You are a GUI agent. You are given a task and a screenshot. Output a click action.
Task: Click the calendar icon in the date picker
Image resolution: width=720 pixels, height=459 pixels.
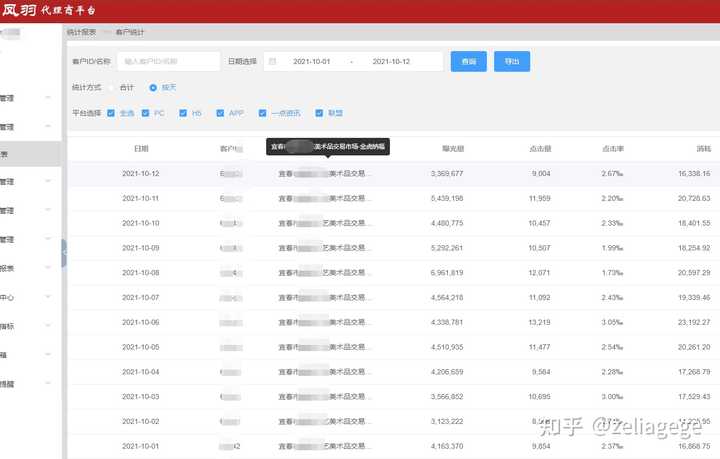(x=272, y=62)
